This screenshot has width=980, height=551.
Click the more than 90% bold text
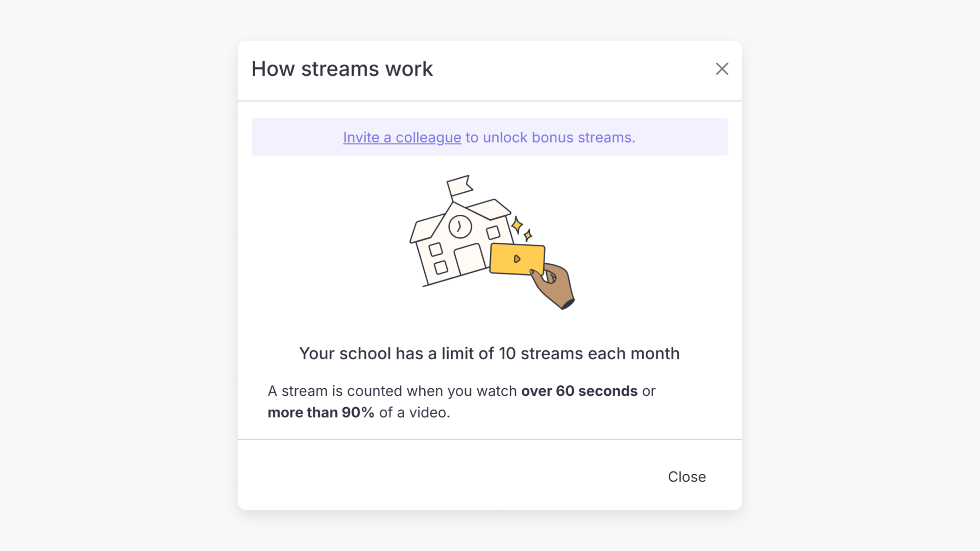coord(321,412)
